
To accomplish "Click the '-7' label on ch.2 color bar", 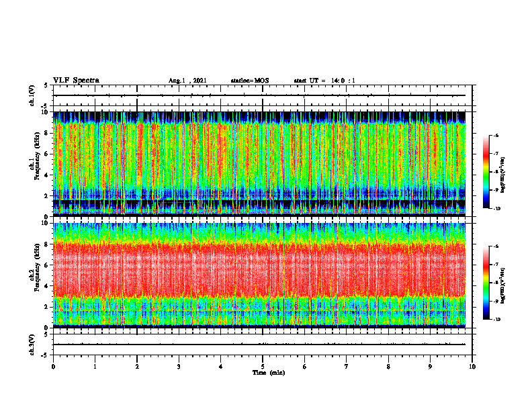I will pos(496,265).
